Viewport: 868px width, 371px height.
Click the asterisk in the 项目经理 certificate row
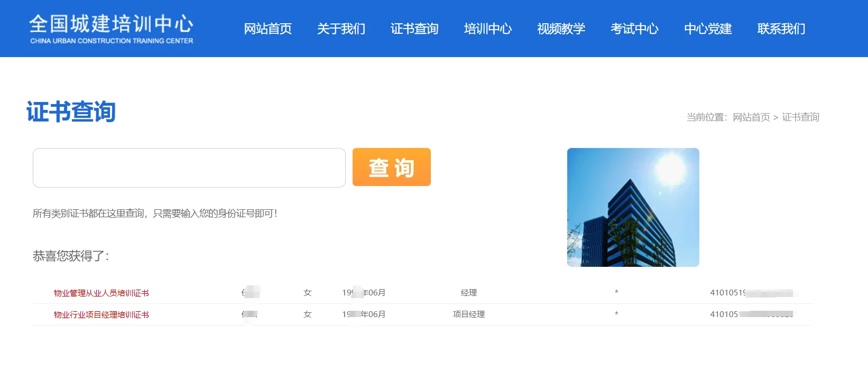[x=616, y=314]
